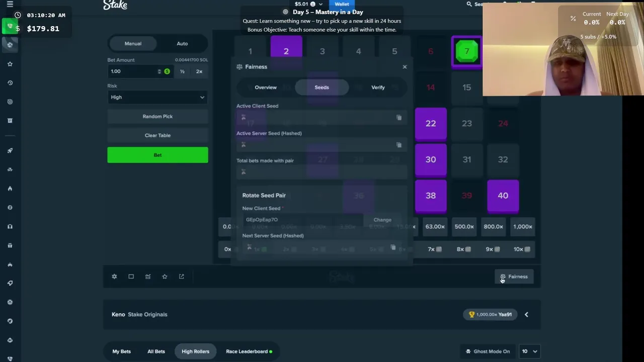Click the 500.0x multiplier chip
The image size is (644, 362).
tap(464, 227)
